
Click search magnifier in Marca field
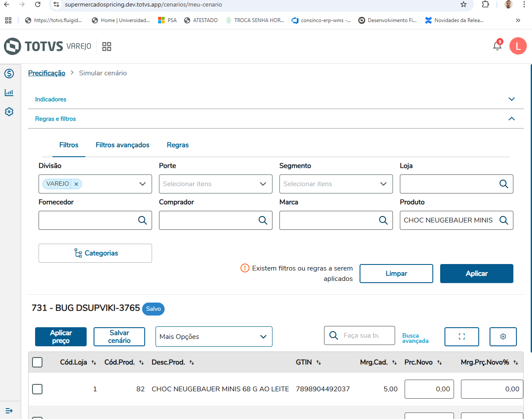click(x=383, y=220)
